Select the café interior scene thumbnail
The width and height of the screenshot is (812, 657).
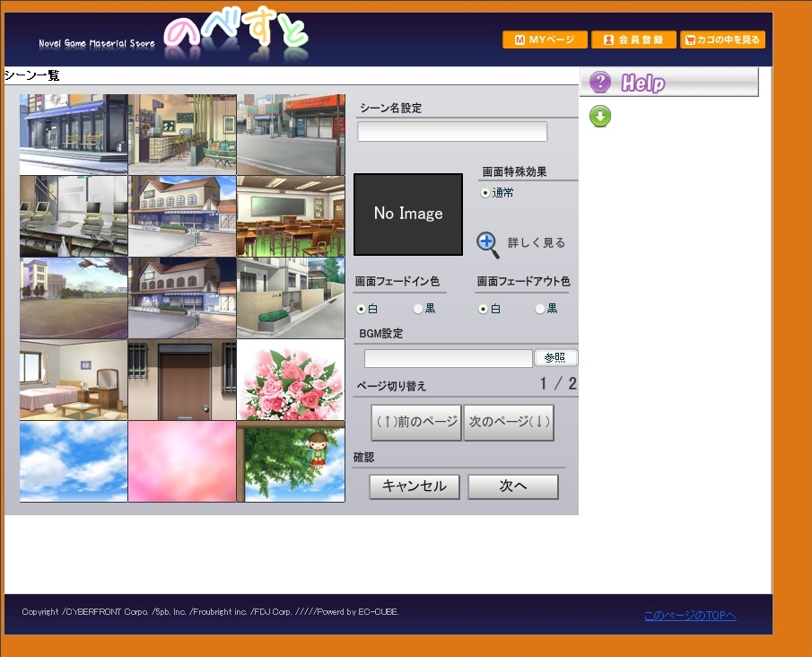point(182,135)
